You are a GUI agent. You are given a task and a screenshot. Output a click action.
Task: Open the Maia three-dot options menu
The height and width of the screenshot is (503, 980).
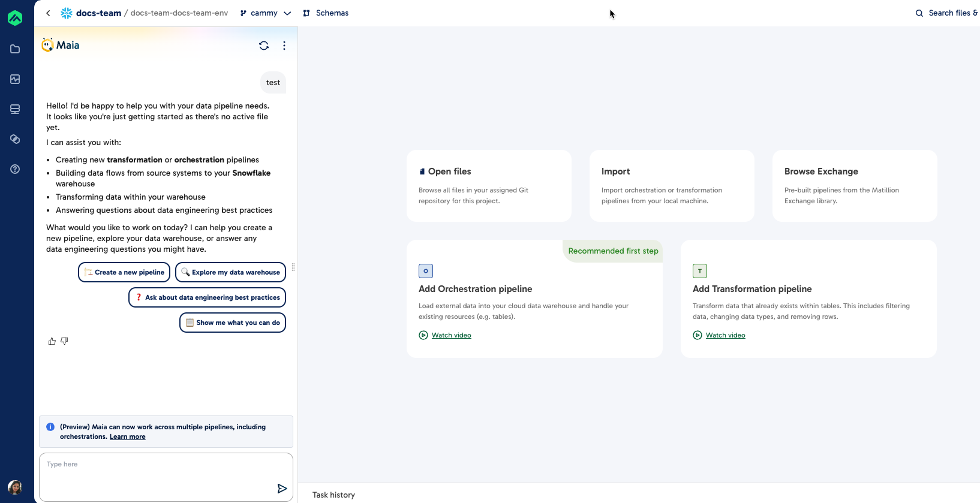tap(284, 46)
